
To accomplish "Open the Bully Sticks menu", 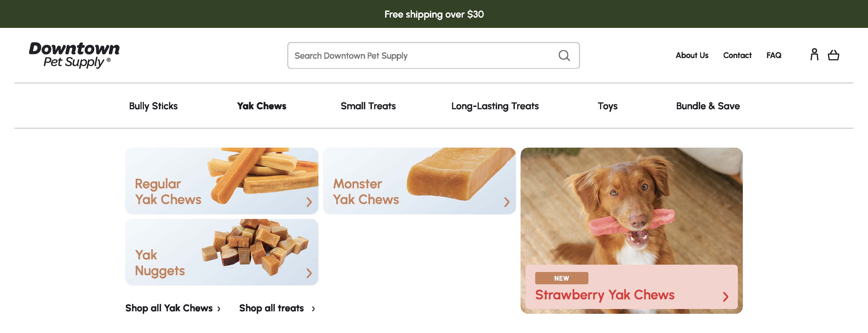I will 153,106.
